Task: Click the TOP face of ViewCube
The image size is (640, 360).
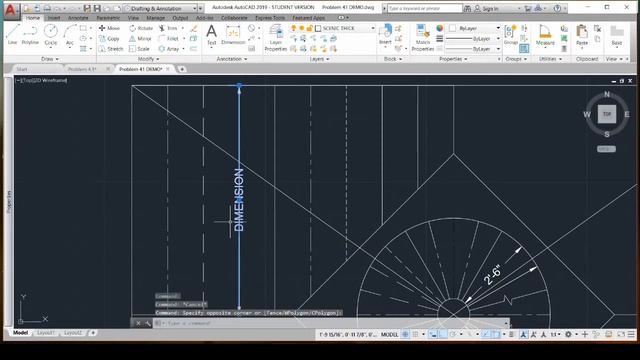Action: click(607, 114)
